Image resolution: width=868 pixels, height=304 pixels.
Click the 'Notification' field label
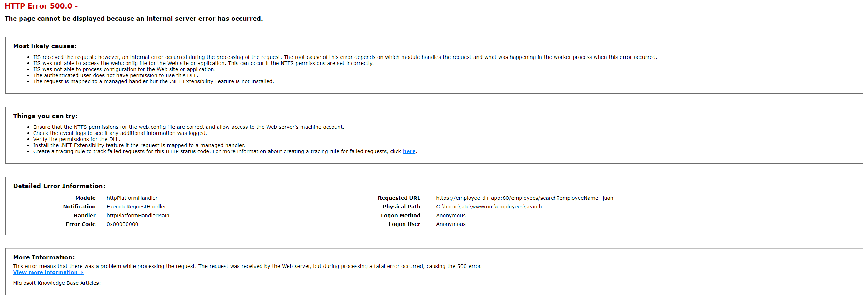(79, 207)
